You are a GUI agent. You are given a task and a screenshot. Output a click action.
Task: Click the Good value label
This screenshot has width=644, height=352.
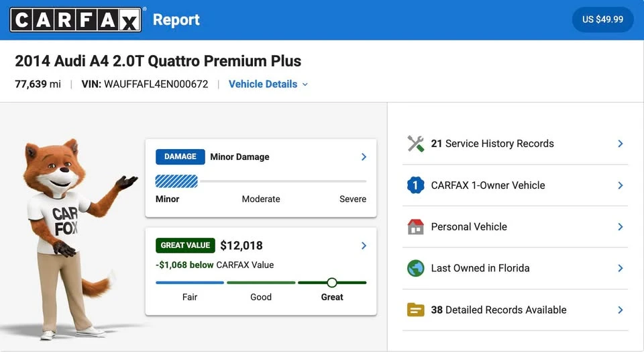coord(261,297)
